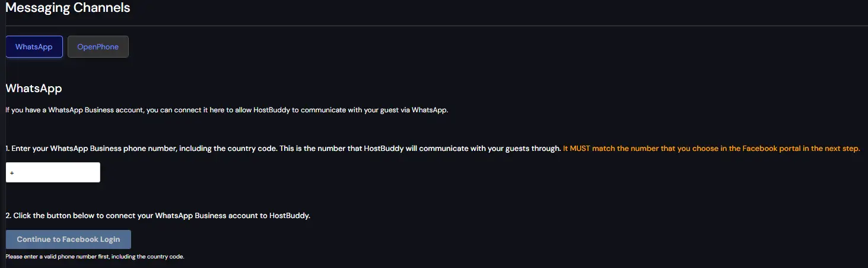868x268 pixels.
Task: Click the step 2 connect account instruction
Action: point(158,216)
